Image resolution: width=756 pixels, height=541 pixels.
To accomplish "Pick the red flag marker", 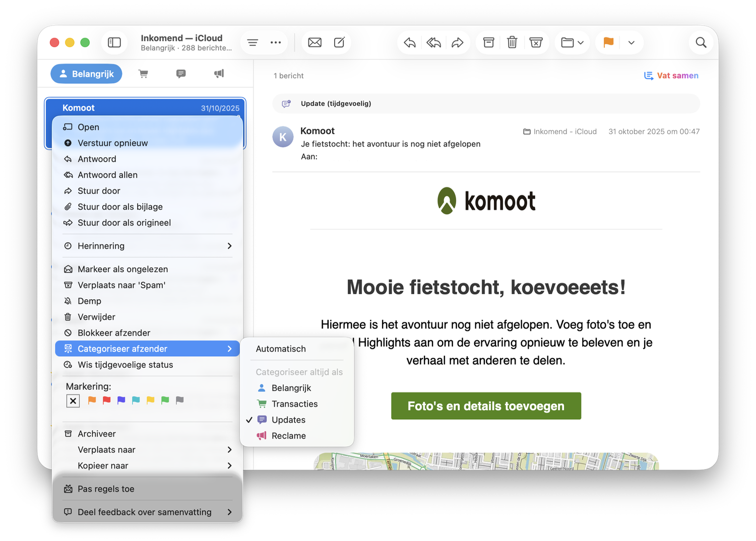I will pos(107,400).
